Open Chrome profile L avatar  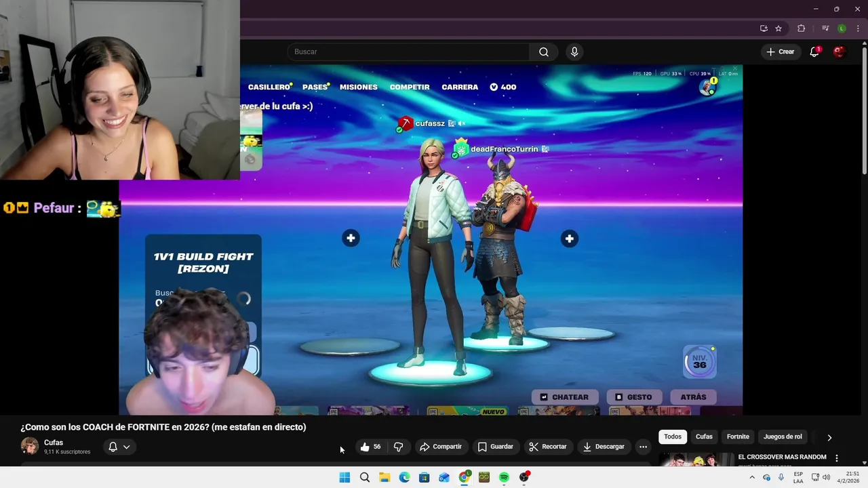click(842, 28)
